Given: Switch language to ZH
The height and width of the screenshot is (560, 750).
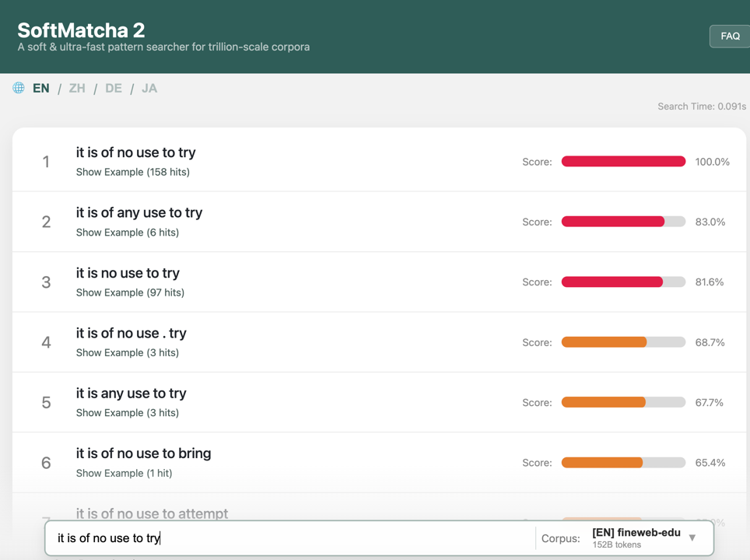Looking at the screenshot, I should point(77,88).
